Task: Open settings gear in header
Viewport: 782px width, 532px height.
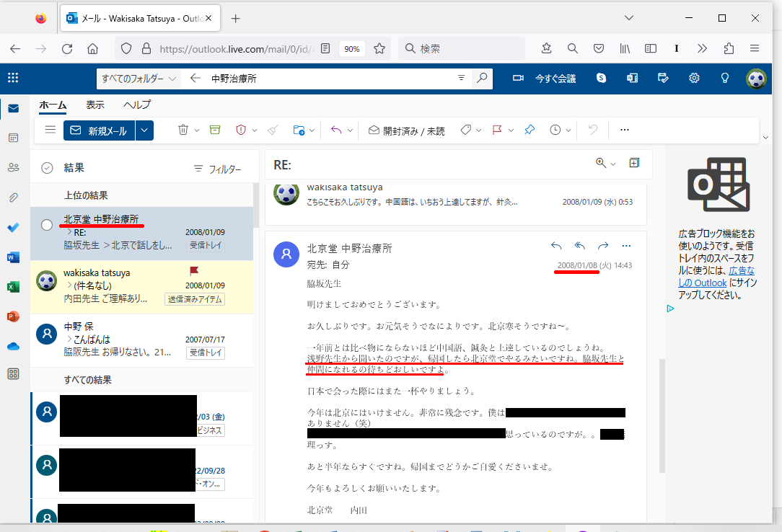Action: [x=694, y=79]
